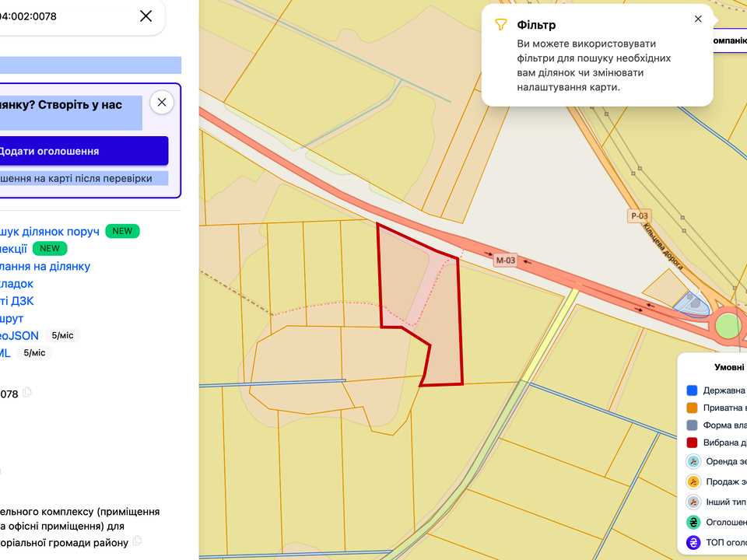Close the Фільтр tooltip popup
747x560 pixels.
click(698, 19)
